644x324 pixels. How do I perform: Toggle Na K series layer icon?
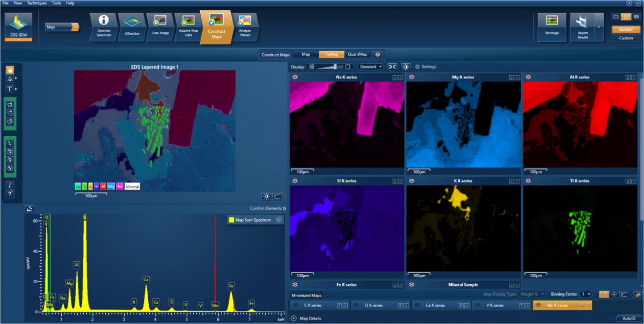tap(295, 77)
